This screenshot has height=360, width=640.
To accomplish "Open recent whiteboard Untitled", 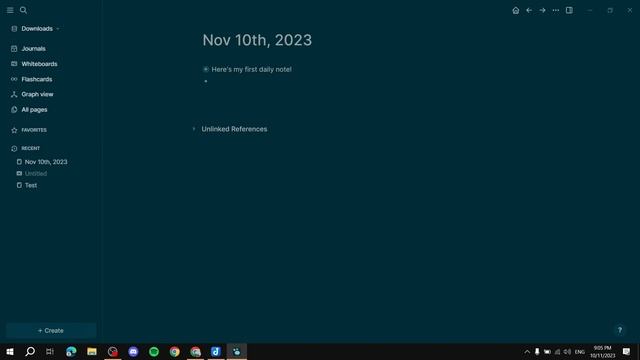I will point(36,173).
